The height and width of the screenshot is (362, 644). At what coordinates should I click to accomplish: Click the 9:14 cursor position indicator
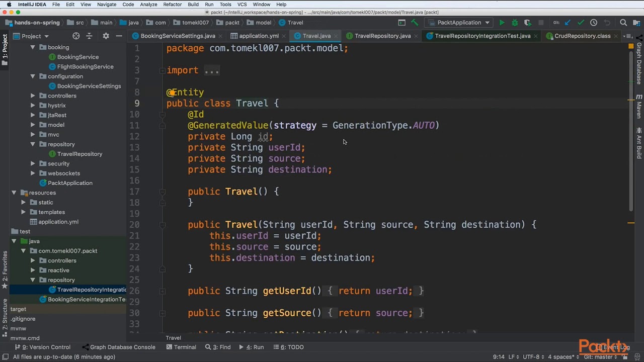click(x=499, y=357)
